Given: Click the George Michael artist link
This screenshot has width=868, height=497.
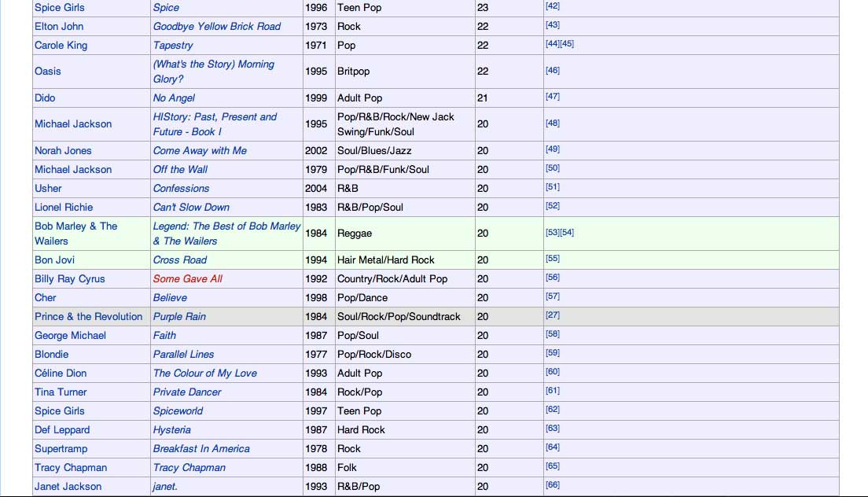Looking at the screenshot, I should pyautogui.click(x=70, y=335).
